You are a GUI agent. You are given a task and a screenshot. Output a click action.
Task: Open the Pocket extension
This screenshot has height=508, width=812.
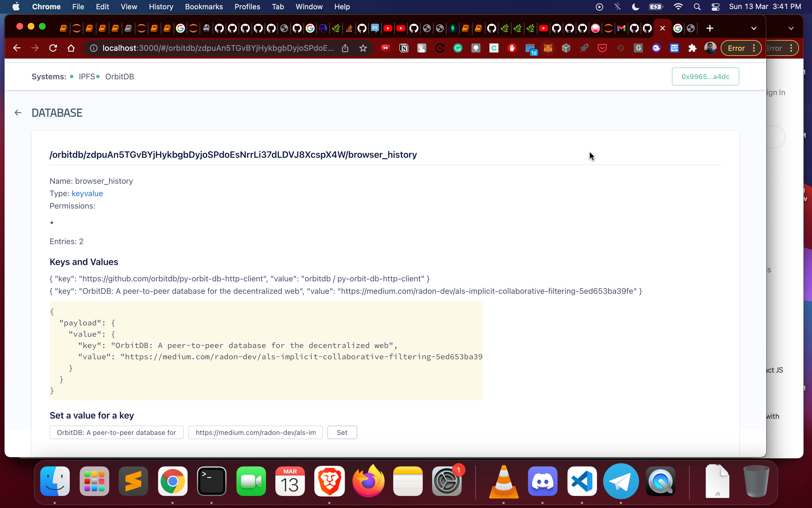(x=602, y=48)
